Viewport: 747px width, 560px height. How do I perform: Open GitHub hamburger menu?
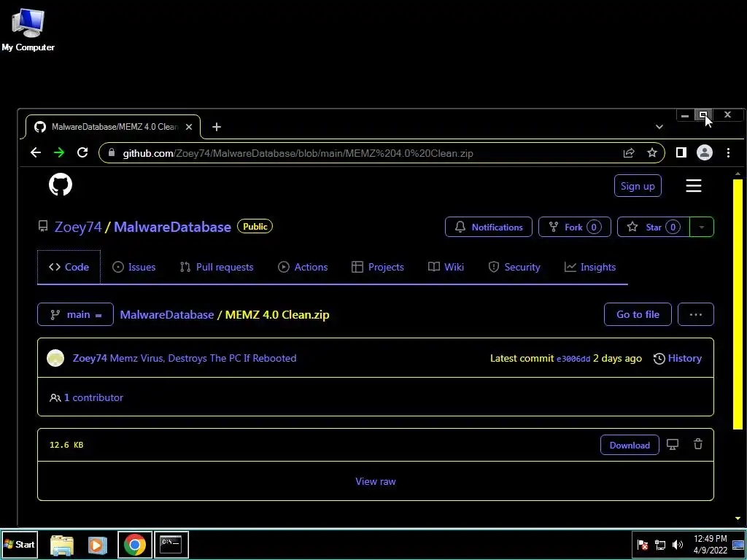694,186
